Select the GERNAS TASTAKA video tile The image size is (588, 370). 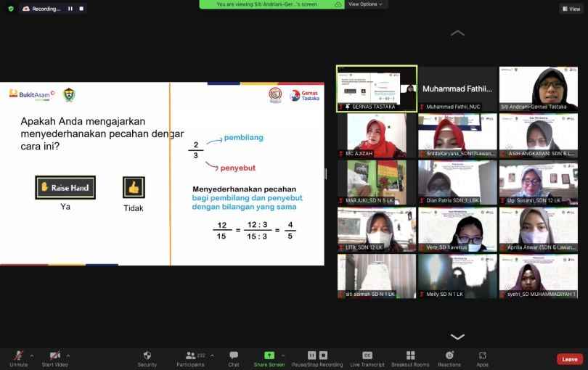(377, 89)
